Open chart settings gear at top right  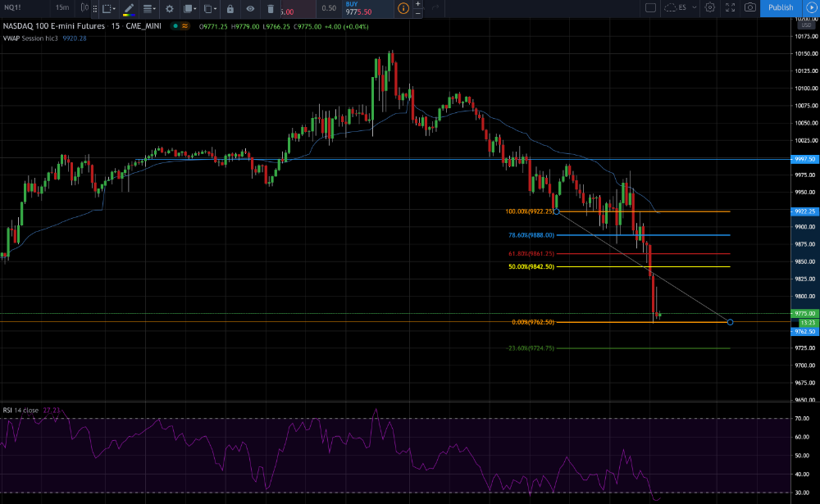709,7
